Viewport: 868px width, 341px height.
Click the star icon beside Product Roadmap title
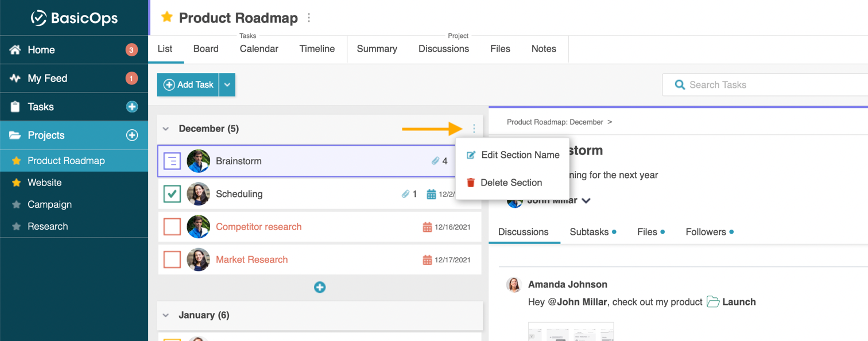click(167, 17)
